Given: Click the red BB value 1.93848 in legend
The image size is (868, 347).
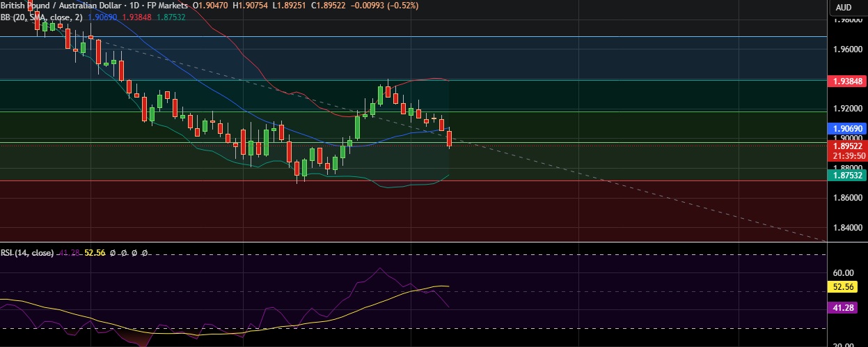Looking at the screenshot, I should tap(136, 16).
